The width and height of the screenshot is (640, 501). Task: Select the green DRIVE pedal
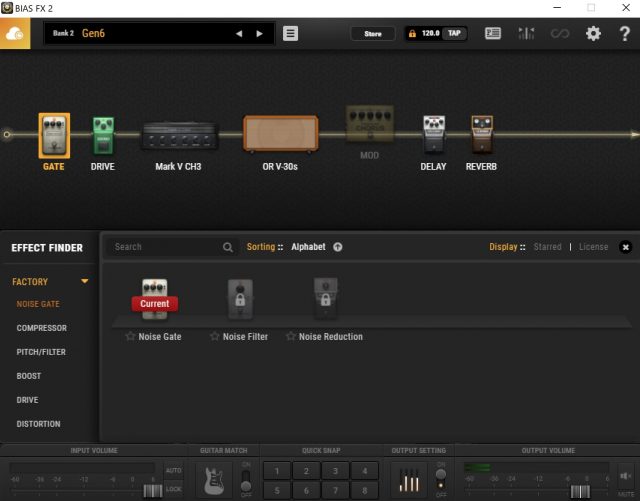[x=103, y=136]
